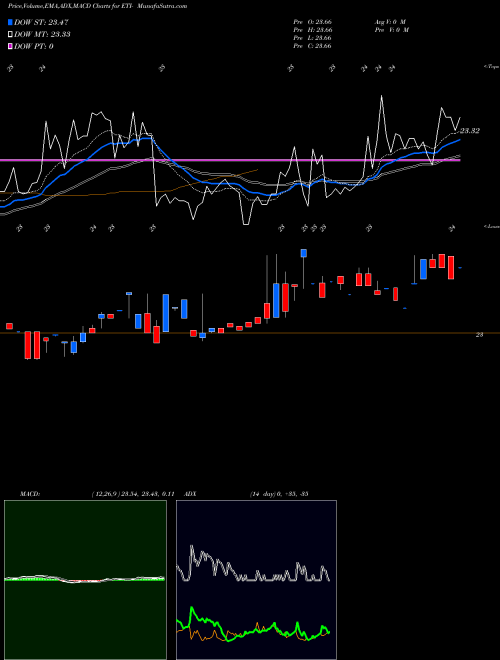The image size is (500, 660).
Task: Select the 'DOW PT: 0' legend label
Action: tap(34, 46)
